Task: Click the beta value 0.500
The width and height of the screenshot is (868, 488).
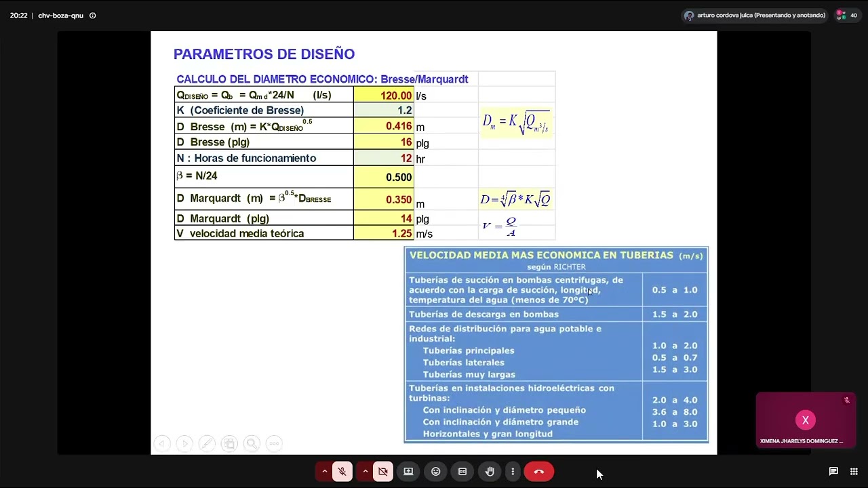Action: click(x=384, y=177)
